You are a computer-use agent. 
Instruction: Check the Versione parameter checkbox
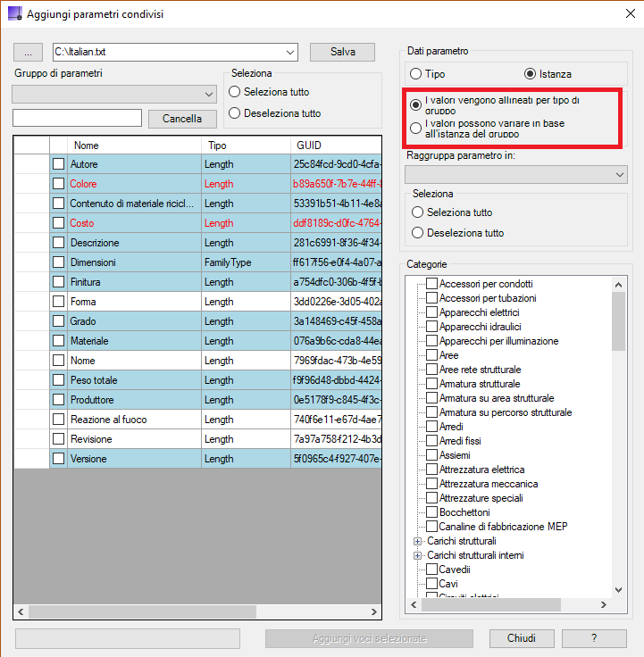pyautogui.click(x=59, y=459)
